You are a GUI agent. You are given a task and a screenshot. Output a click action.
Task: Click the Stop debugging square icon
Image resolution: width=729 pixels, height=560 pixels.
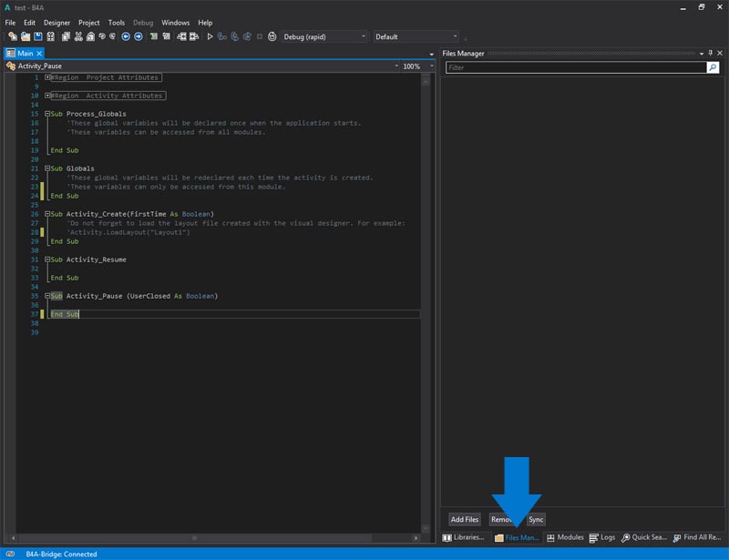pos(260,36)
